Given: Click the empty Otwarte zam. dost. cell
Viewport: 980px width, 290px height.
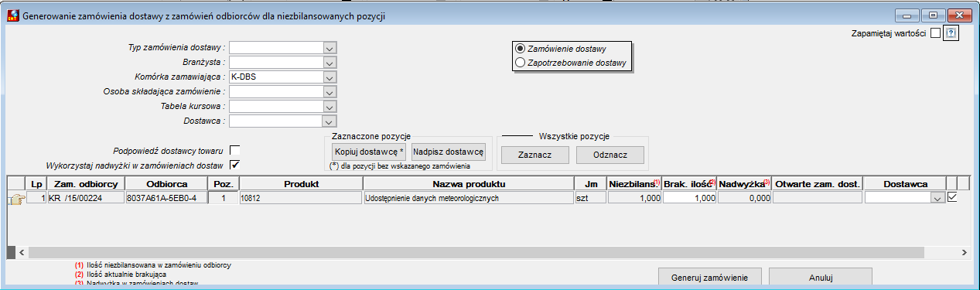Looking at the screenshot, I should 818,199.
